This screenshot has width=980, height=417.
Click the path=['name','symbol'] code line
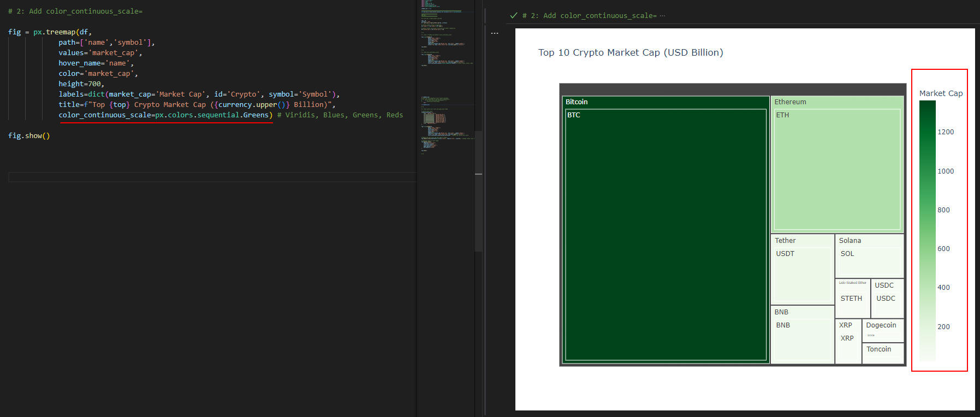(x=107, y=43)
